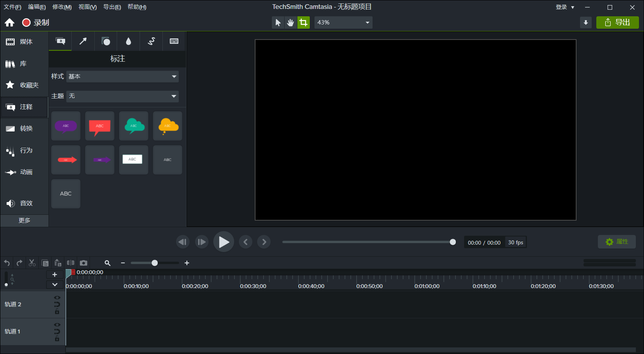The width and height of the screenshot is (644, 354).
Task: Open the Arrows annotation tab
Action: point(83,41)
